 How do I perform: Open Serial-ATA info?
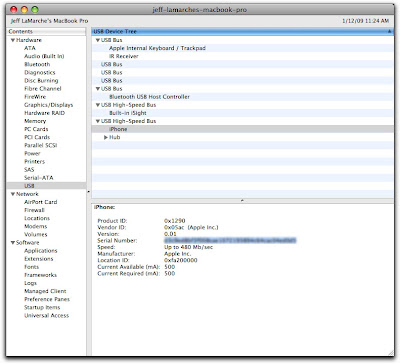(39, 178)
